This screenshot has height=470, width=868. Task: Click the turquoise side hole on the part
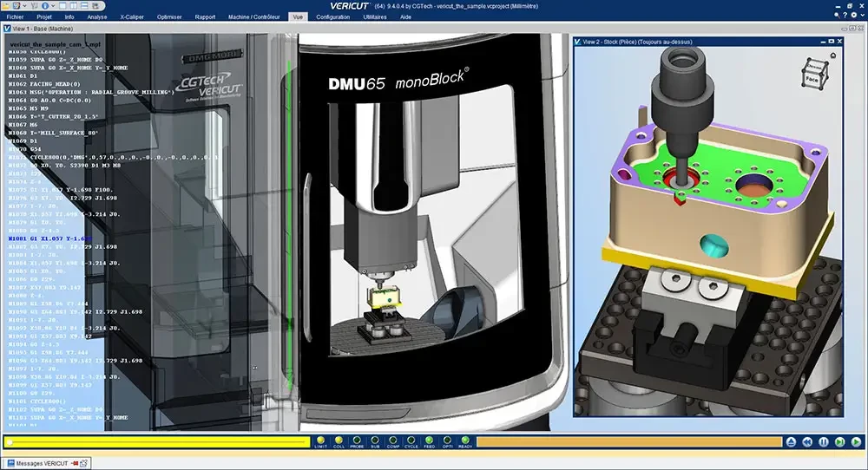coord(714,245)
